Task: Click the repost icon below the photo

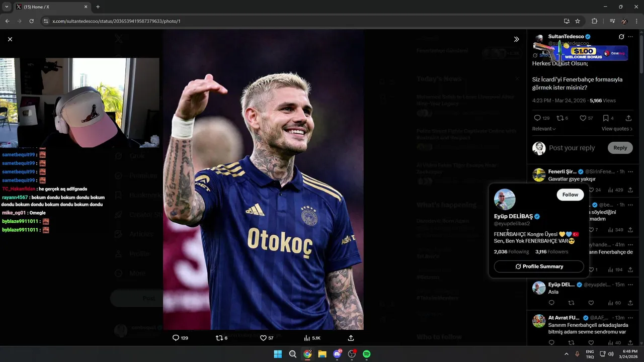Action: (x=219, y=338)
